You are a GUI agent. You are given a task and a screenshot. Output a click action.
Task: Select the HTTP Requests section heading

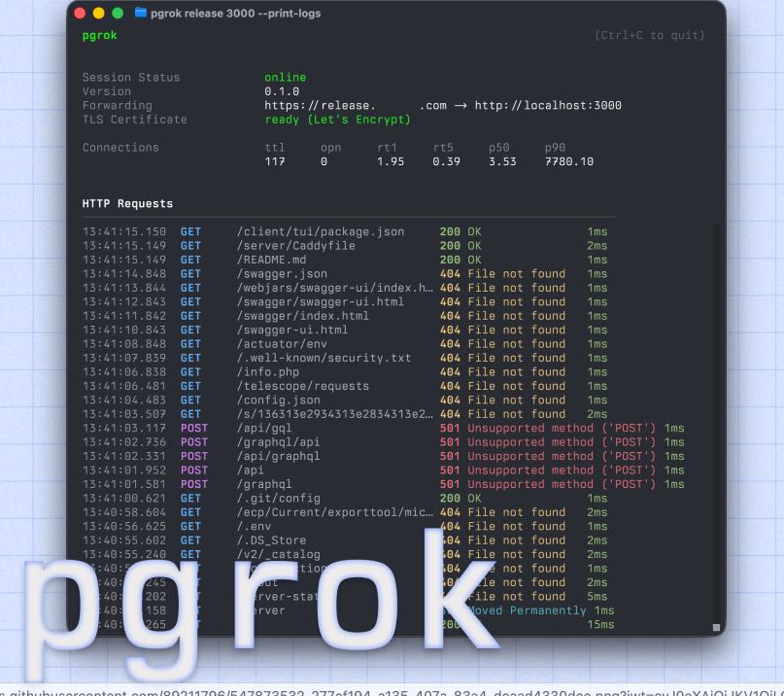click(x=127, y=204)
